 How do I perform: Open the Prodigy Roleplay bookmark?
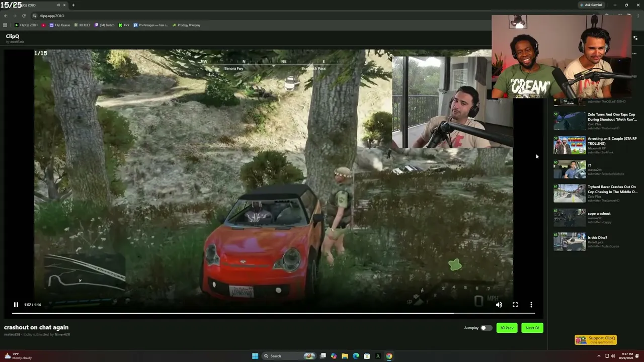186,25
